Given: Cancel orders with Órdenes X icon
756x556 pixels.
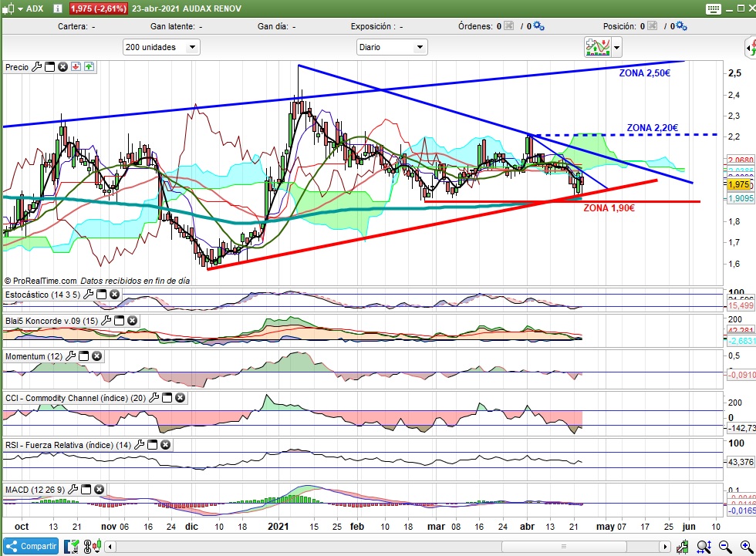Looking at the screenshot, I should pos(508,26).
